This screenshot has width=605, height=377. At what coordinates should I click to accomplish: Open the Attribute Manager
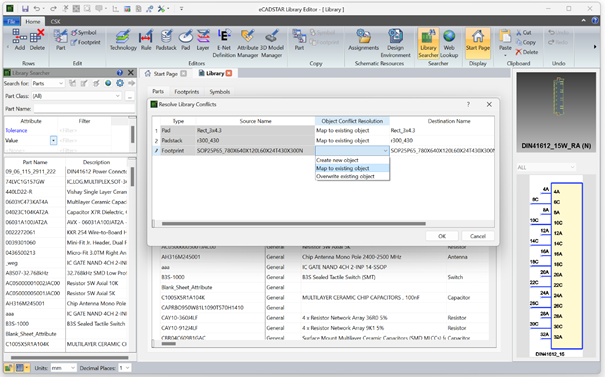coord(247,43)
